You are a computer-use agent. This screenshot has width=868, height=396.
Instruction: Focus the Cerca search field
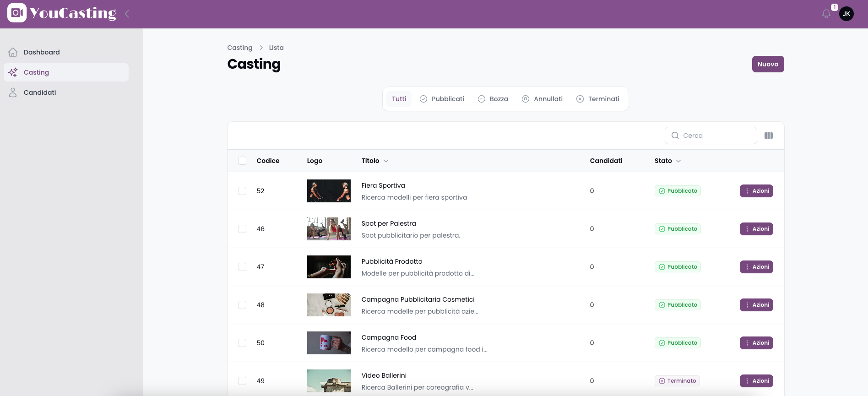click(711, 136)
